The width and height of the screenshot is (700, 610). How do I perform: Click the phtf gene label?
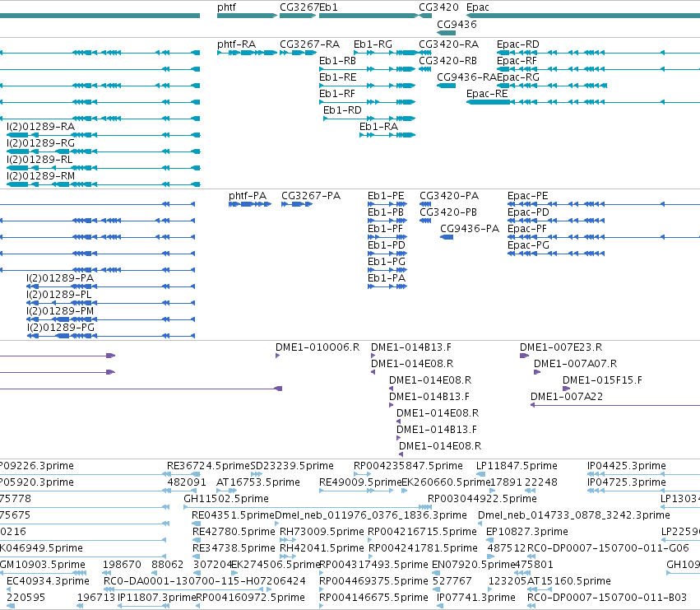pyautogui.click(x=226, y=7)
